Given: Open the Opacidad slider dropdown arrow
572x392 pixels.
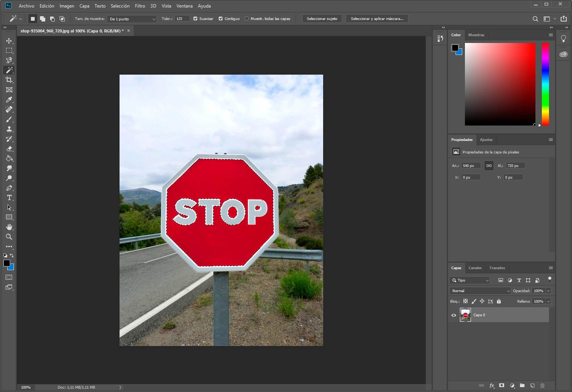Looking at the screenshot, I should [548, 291].
